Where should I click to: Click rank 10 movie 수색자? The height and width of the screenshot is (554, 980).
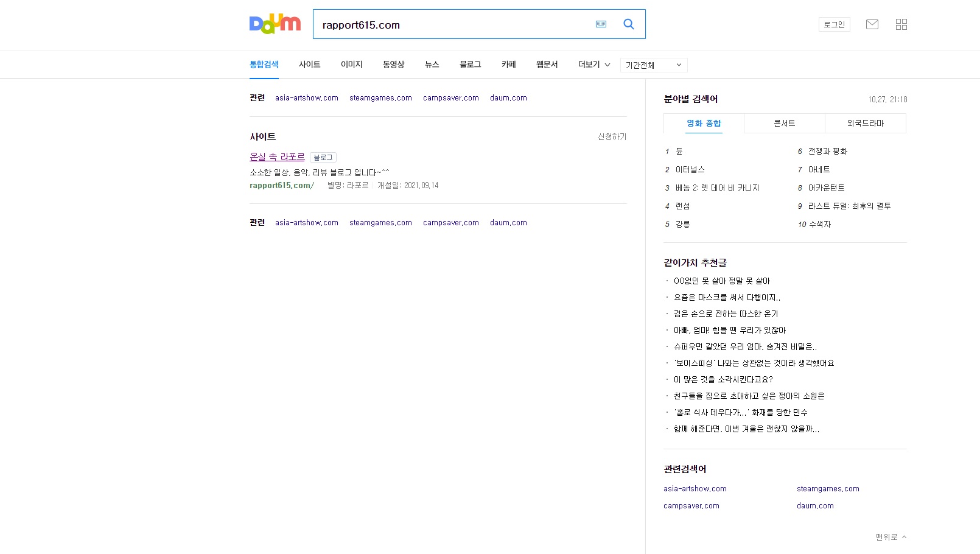click(819, 225)
